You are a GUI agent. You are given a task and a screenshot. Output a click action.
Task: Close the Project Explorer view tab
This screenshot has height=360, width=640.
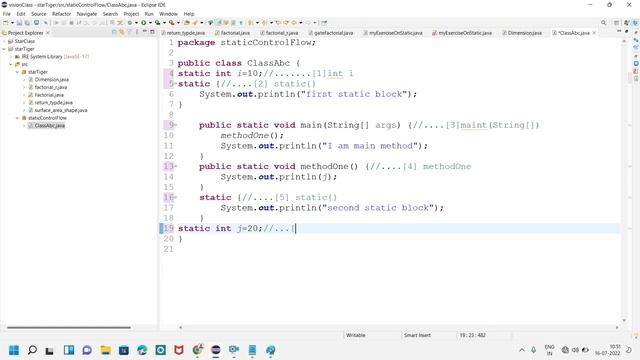[x=48, y=33]
